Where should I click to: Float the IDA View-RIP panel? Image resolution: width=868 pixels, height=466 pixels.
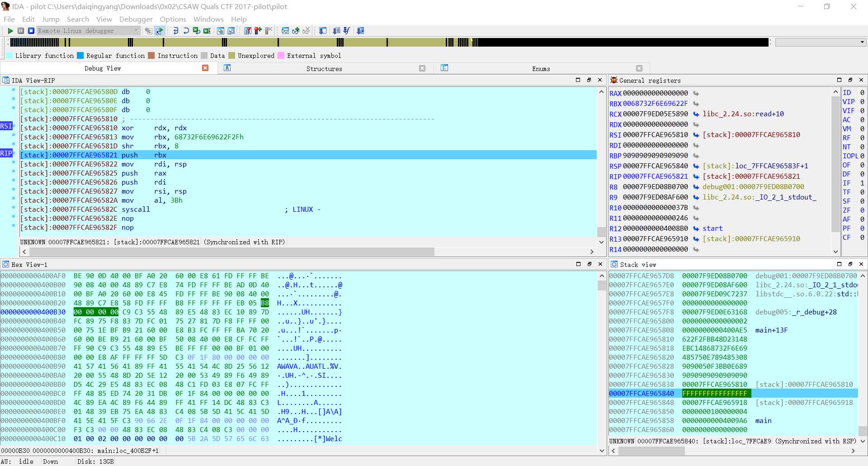point(589,80)
